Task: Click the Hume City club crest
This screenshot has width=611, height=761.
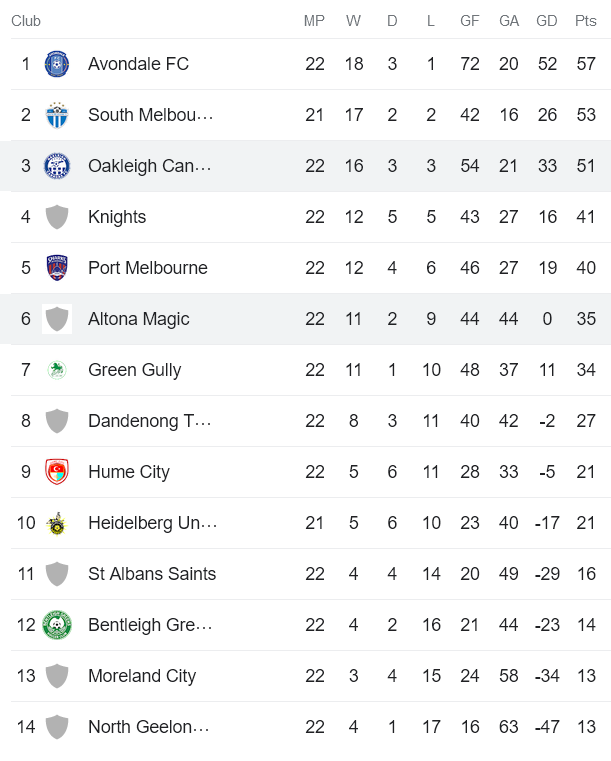Action: point(57,472)
